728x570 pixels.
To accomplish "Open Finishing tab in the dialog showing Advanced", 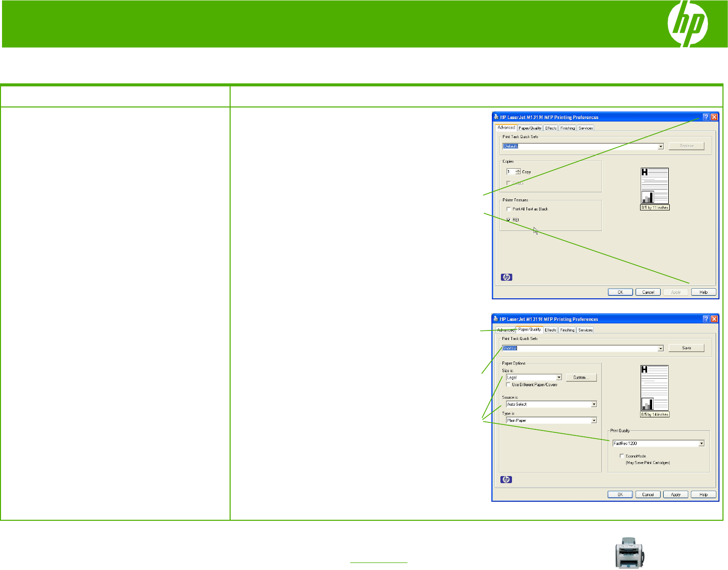I will [568, 128].
